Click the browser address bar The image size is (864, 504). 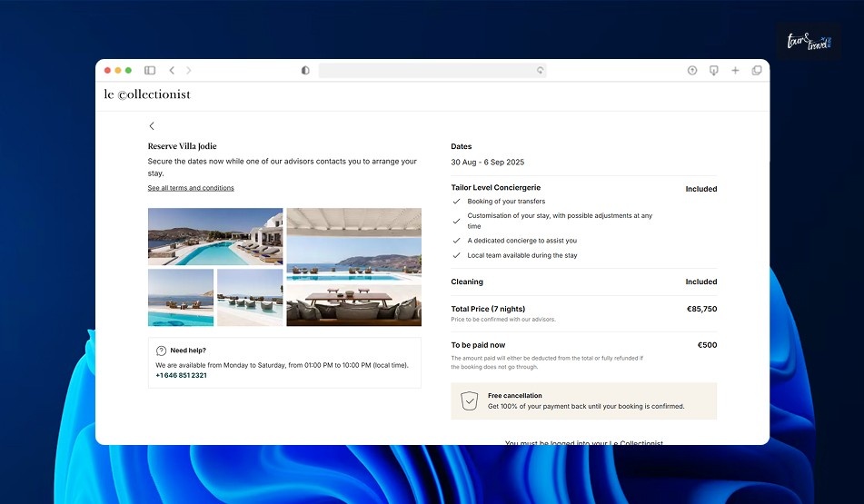(x=432, y=71)
